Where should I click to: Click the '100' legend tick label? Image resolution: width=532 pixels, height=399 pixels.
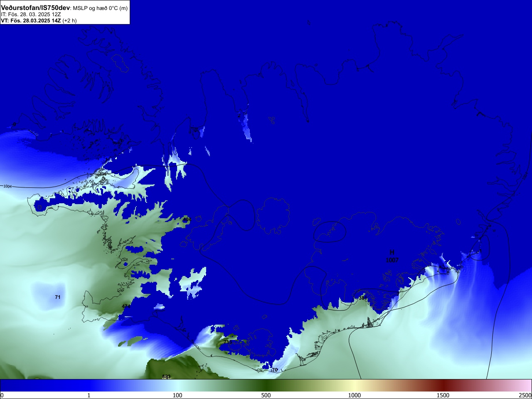pyautogui.click(x=177, y=395)
